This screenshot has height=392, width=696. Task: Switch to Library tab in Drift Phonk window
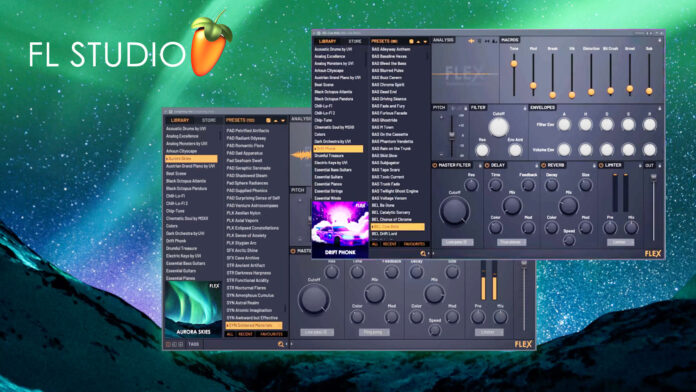click(328, 41)
